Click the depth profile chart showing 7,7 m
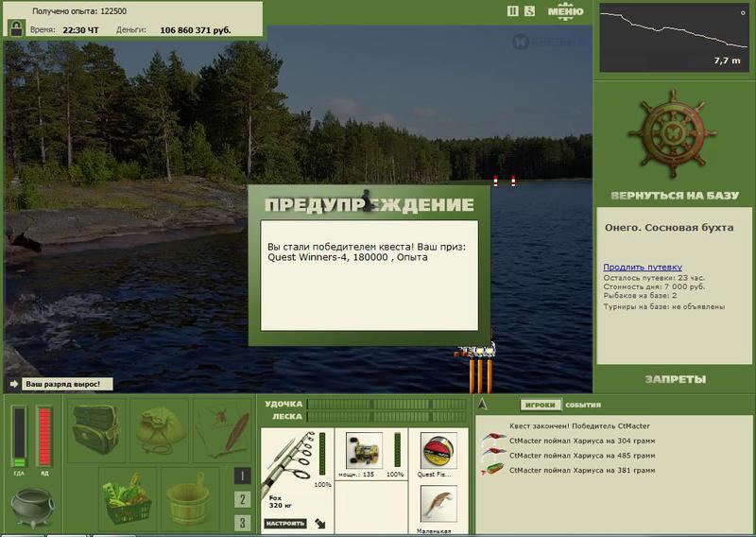Viewport: 756px width, 537px height. pyautogui.click(x=674, y=38)
